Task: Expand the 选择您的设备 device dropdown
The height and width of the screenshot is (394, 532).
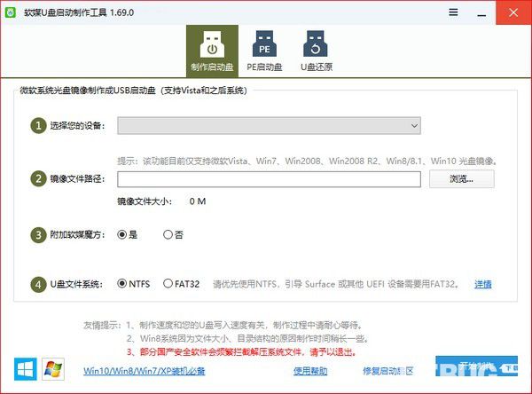Action: pos(269,126)
